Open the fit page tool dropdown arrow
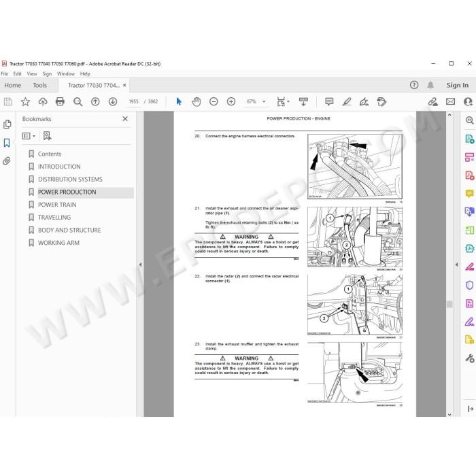This screenshot has height=476, width=476. 288,101
